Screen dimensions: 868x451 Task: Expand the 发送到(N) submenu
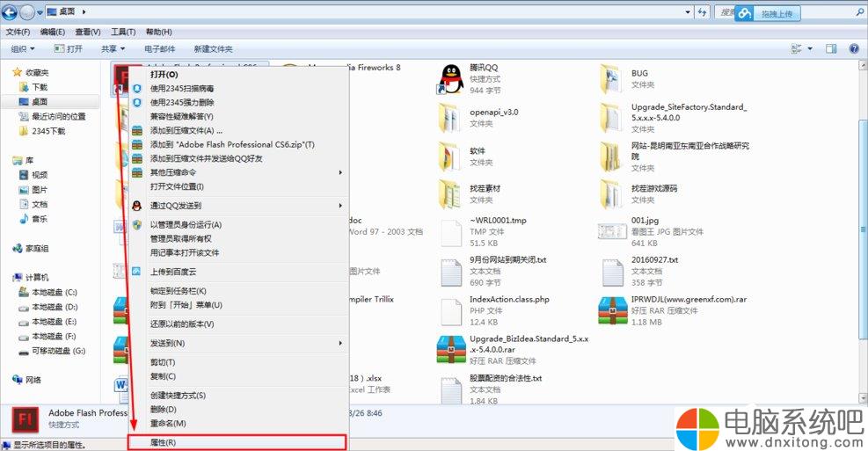click(x=340, y=343)
